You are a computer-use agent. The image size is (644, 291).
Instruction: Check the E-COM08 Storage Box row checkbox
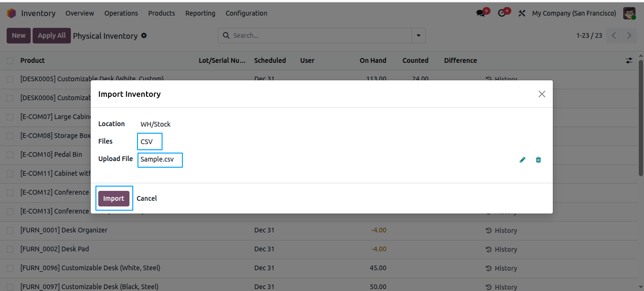tap(10, 136)
